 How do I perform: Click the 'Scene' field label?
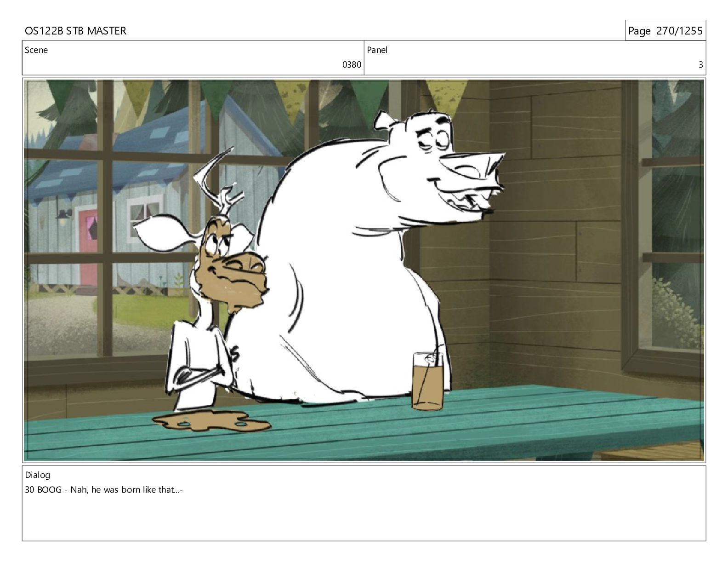pyautogui.click(x=36, y=50)
